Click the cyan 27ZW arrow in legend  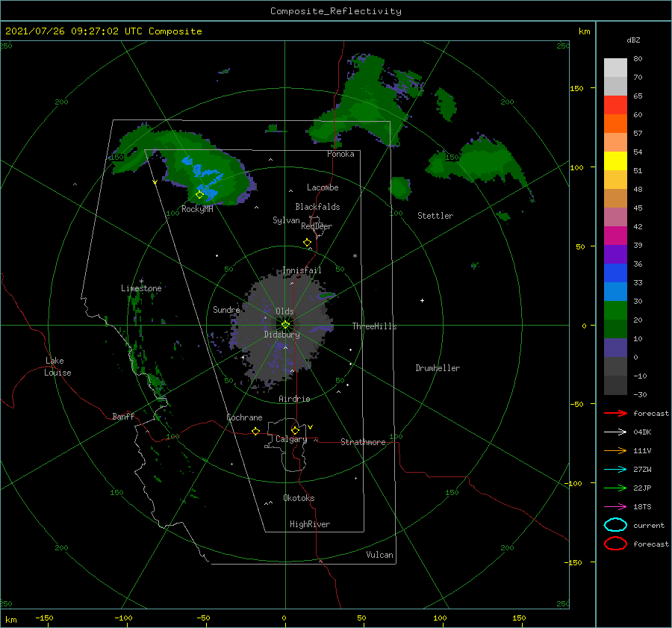[615, 470]
